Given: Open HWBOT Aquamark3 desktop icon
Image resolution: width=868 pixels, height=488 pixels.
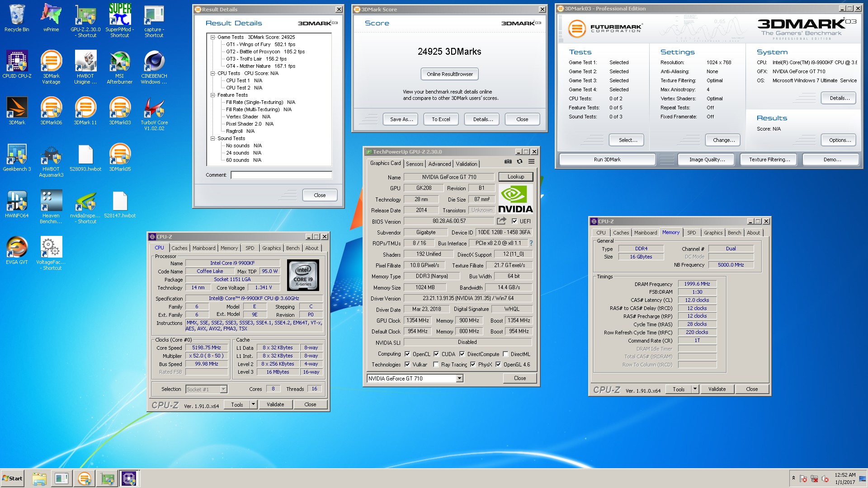Looking at the screenshot, I should click(x=51, y=160).
